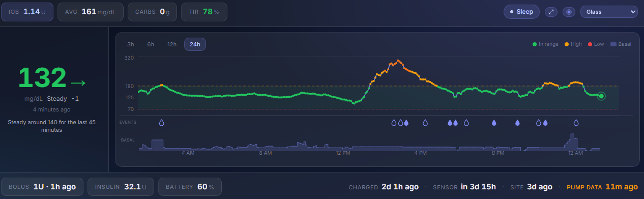644x199 pixels.
Task: Select the 24h time range tab
Action: point(195,44)
